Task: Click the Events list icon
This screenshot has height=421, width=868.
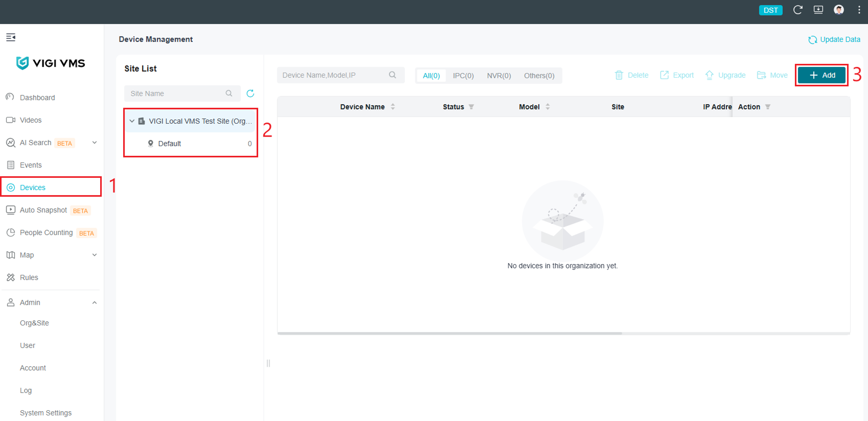Action: 11,165
